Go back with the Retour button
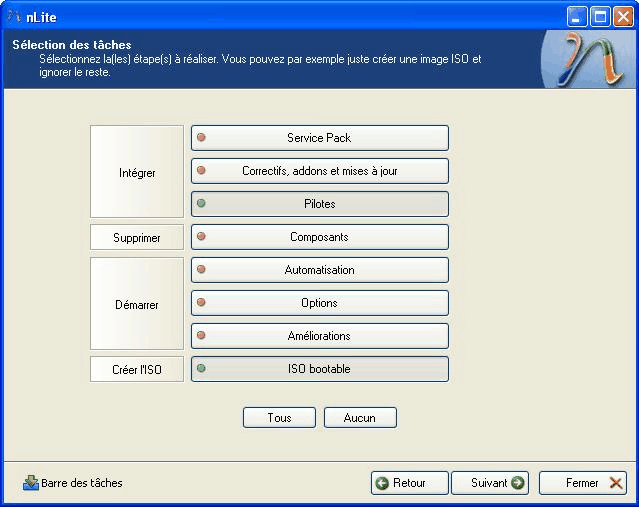The width and height of the screenshot is (639, 507). click(410, 483)
